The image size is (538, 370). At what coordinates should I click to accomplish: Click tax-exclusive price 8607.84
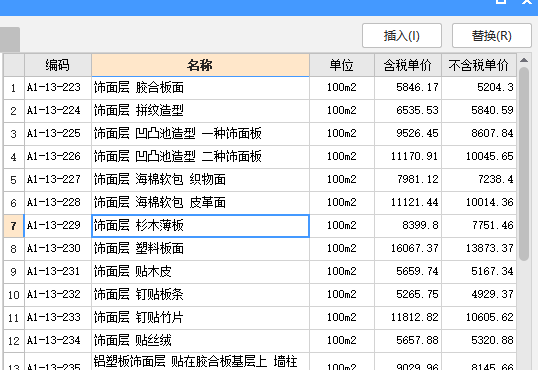click(479, 134)
